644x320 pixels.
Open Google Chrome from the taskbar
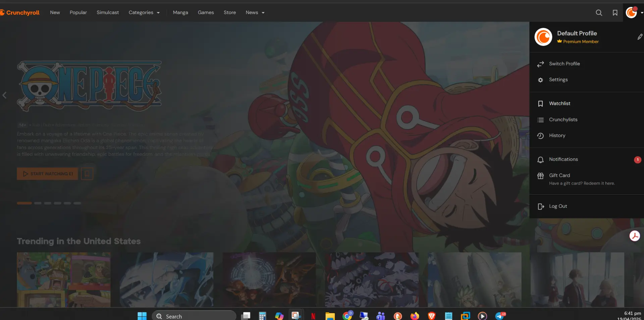pyautogui.click(x=347, y=316)
